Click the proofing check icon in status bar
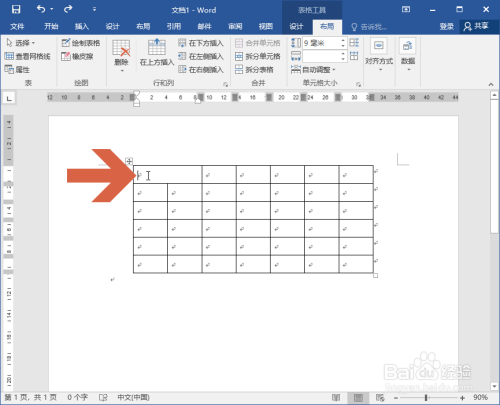This screenshot has height=405, width=500. pyautogui.click(x=103, y=397)
